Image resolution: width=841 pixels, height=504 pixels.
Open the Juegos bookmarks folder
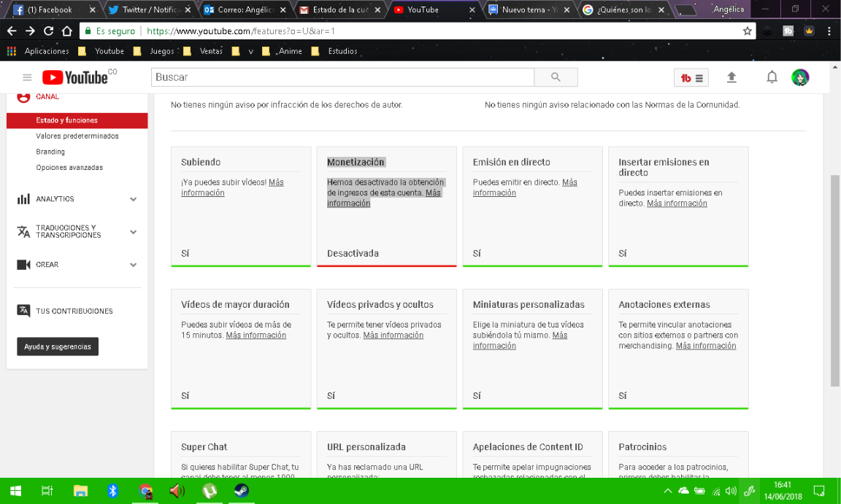tap(155, 51)
